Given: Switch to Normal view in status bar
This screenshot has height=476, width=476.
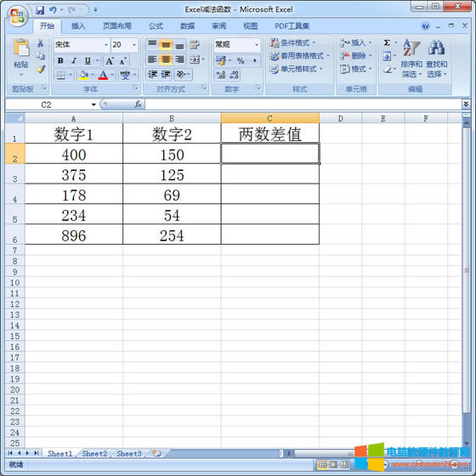Looking at the screenshot, I should coord(322,464).
